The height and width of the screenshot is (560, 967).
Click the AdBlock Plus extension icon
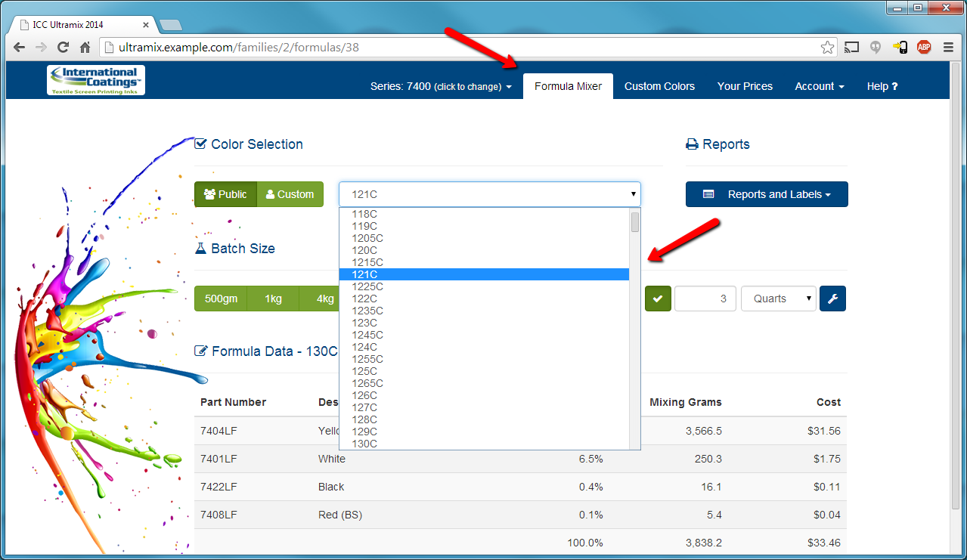(924, 47)
